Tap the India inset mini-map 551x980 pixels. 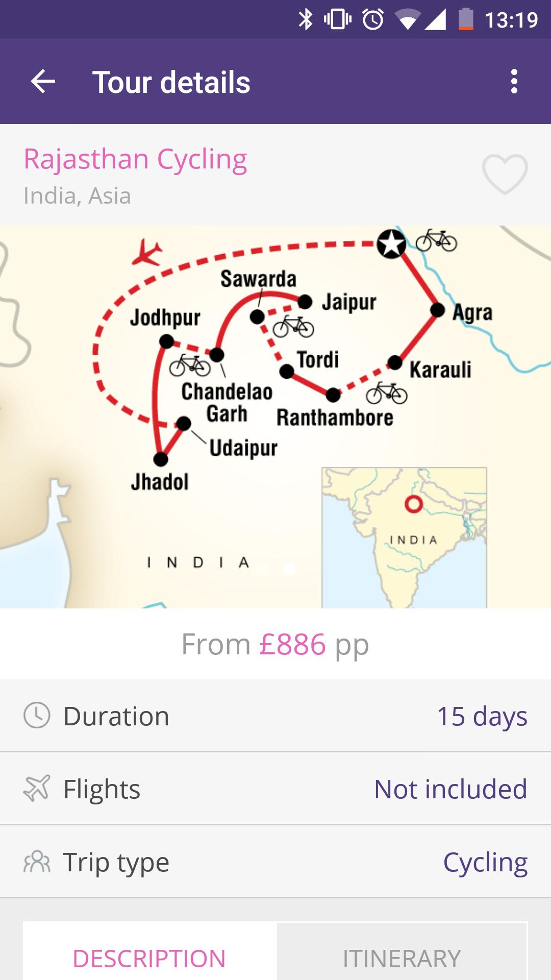pos(404,537)
